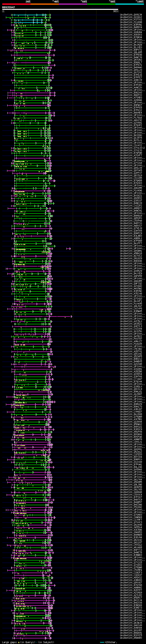Select hit UniRef100_Q09134
This screenshot has width=146, height=644.
(131, 15)
